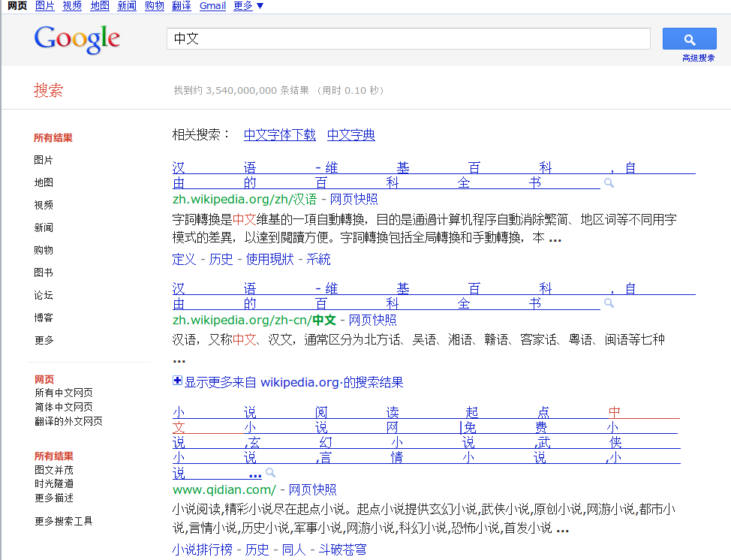
Task: Filter by 新闻 in the left sidebar
Action: coord(44,227)
